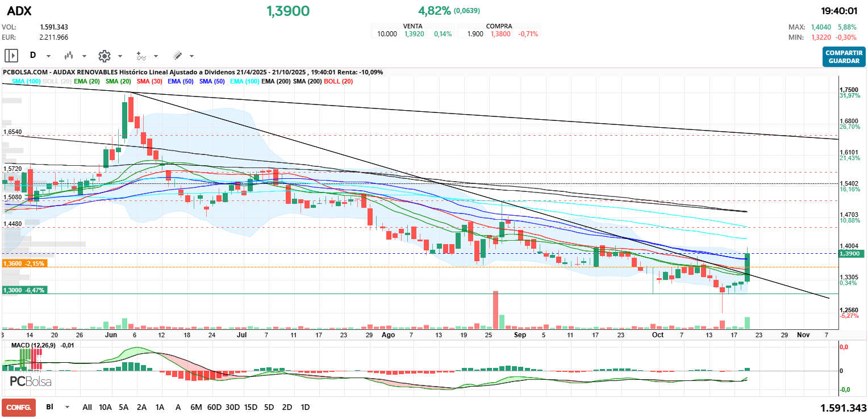Expand the dropdown arrow next to BI
The height and width of the screenshot is (419, 868).
(67, 407)
